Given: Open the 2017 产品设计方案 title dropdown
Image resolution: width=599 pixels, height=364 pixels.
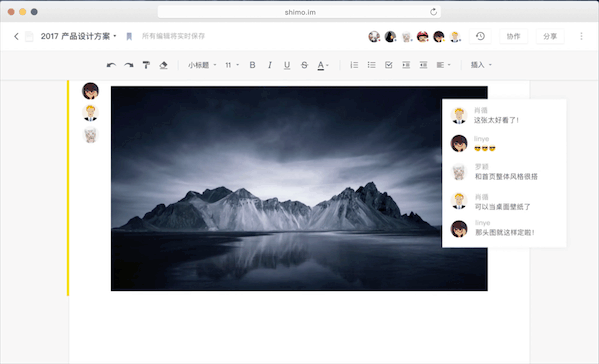Looking at the screenshot, I should pyautogui.click(x=78, y=36).
